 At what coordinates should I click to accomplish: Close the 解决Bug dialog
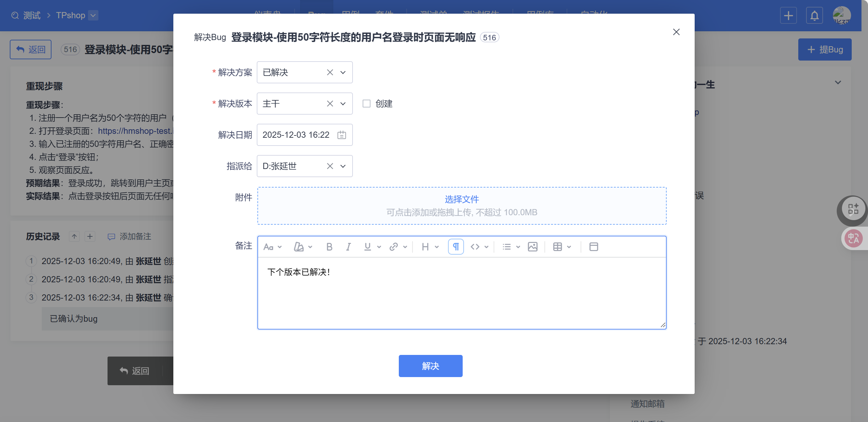(676, 32)
